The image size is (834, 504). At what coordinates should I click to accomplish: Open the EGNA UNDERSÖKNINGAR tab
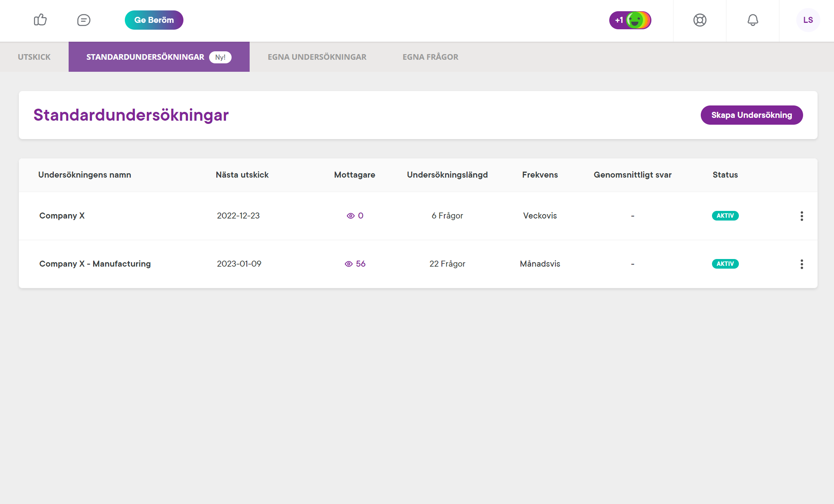click(x=317, y=57)
